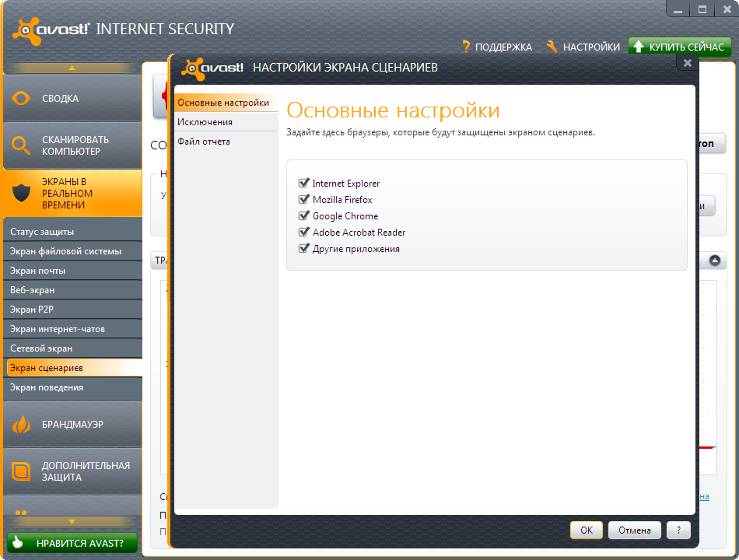This screenshot has width=739, height=560.
Task: Click the wrench Настройки icon
Action: (552, 47)
